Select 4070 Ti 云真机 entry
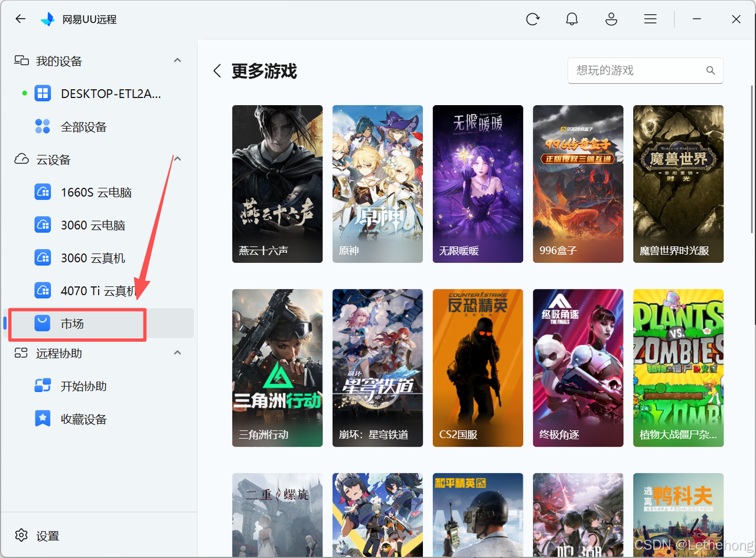 tap(99, 291)
